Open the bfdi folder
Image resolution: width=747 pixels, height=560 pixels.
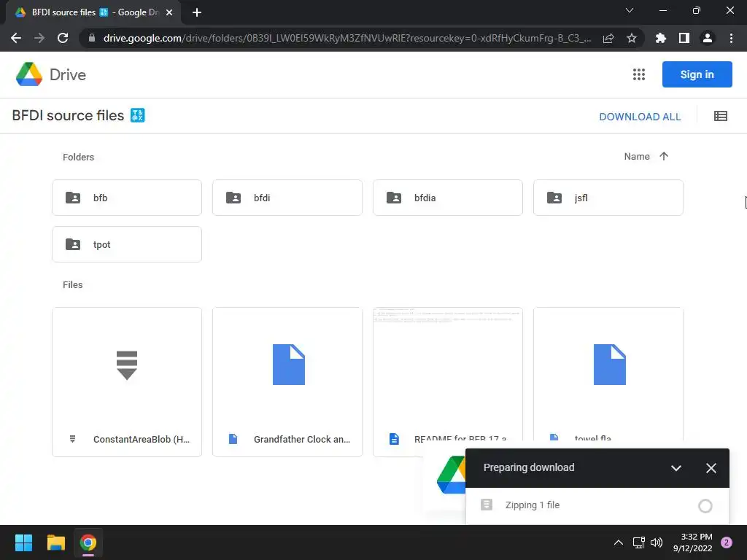coord(287,198)
